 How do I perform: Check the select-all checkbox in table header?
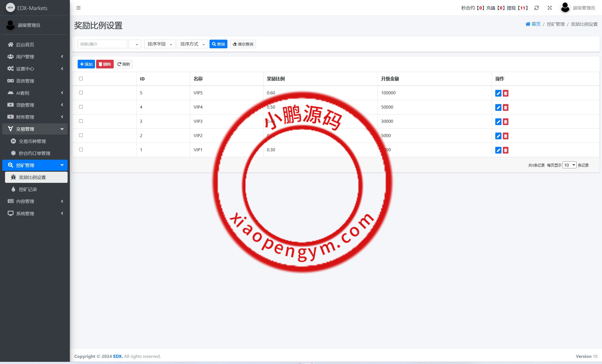[x=81, y=78]
